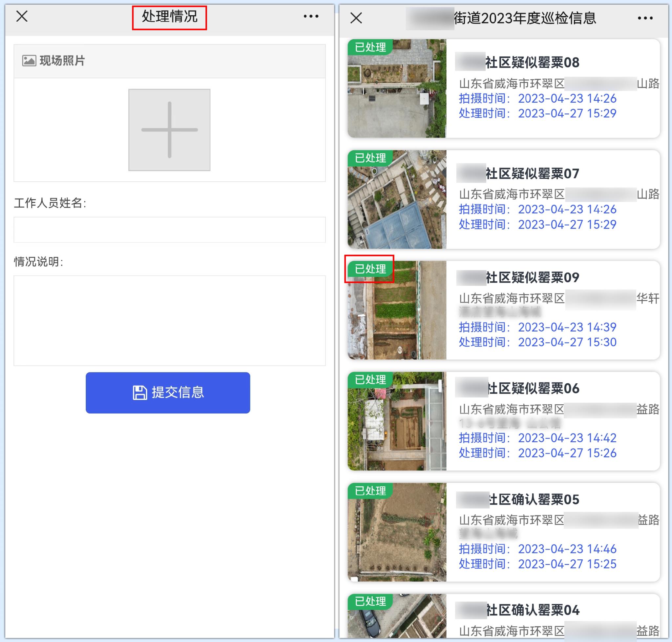672x642 pixels.
Task: Close the 处理情况 page with the X
Action: coord(22,16)
